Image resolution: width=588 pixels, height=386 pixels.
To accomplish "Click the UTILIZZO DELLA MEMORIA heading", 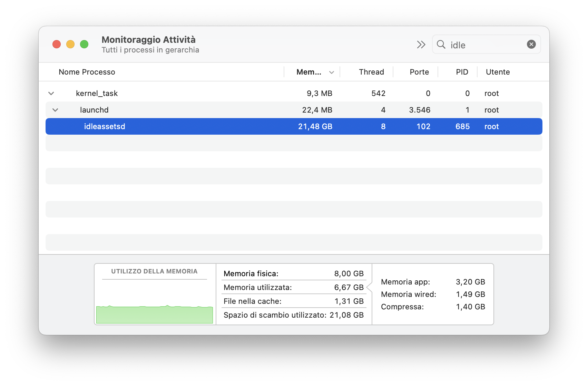I will [154, 271].
